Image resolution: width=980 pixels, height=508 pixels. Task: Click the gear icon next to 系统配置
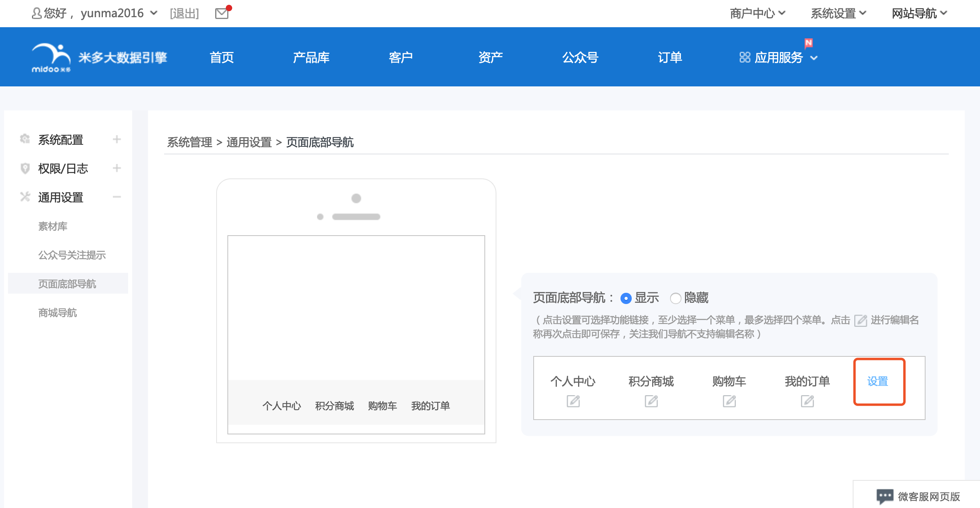coord(25,139)
